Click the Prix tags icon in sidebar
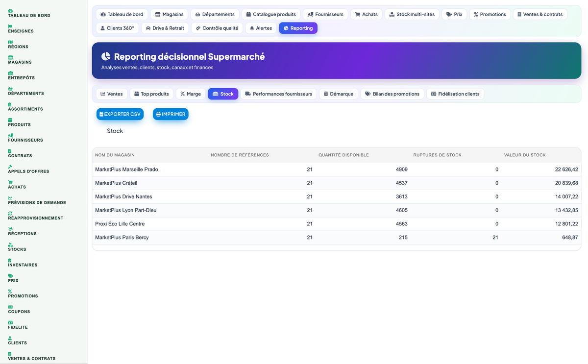 pos(10,276)
